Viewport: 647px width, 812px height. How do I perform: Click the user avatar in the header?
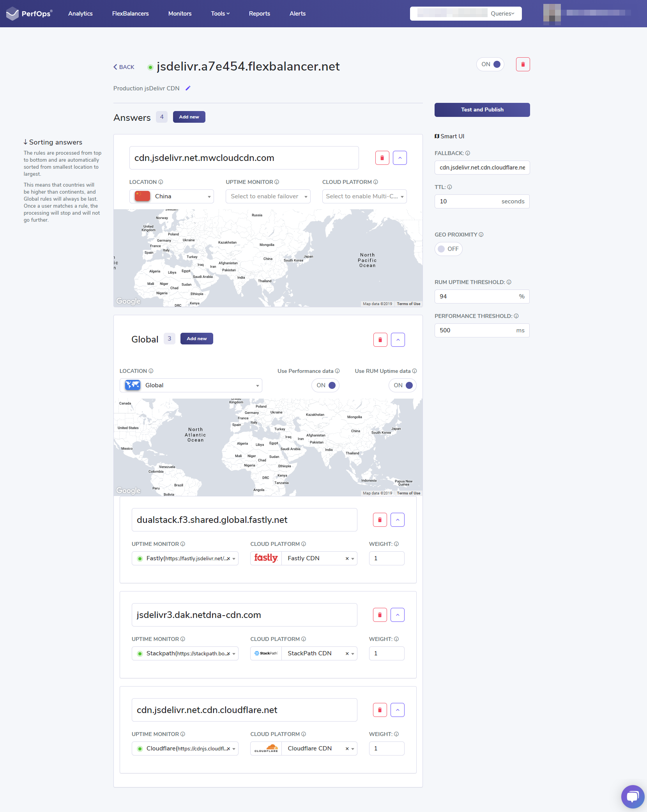552,14
